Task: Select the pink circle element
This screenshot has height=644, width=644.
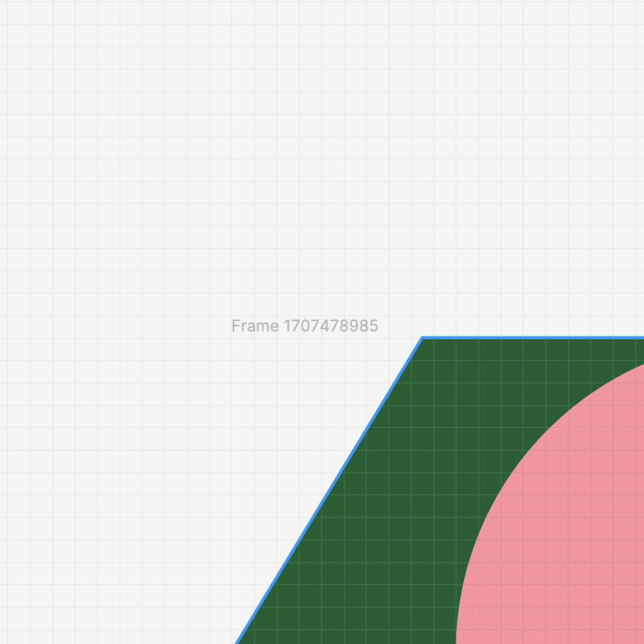Action: [x=590, y=560]
